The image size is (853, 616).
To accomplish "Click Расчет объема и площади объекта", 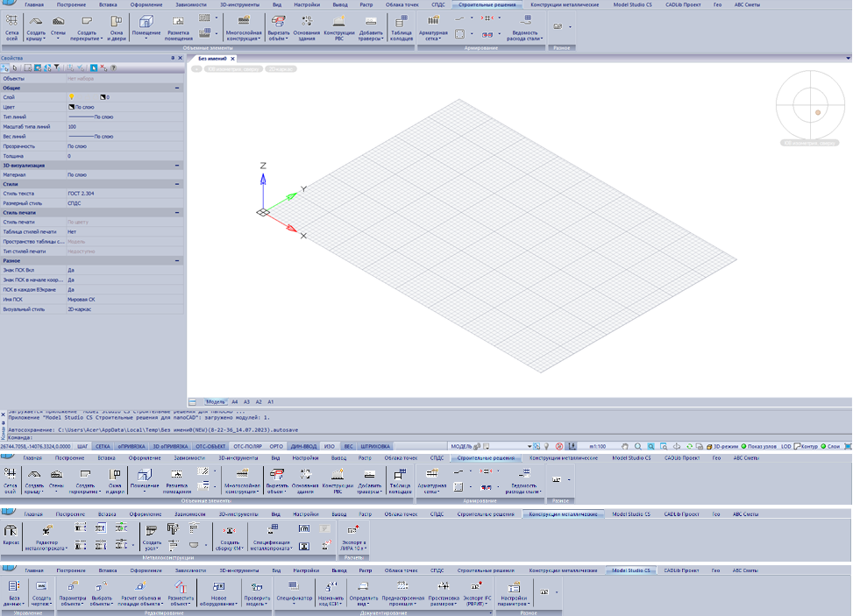I will tap(140, 592).
